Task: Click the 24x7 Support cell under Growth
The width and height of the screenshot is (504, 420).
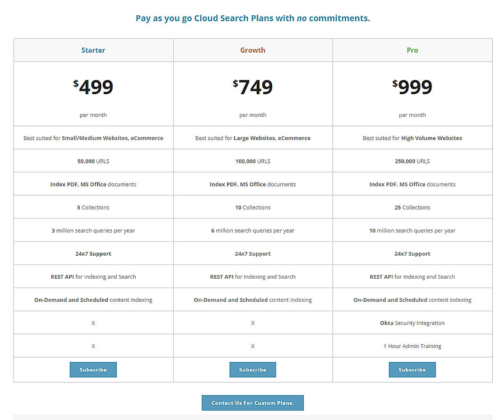Action: tap(252, 253)
